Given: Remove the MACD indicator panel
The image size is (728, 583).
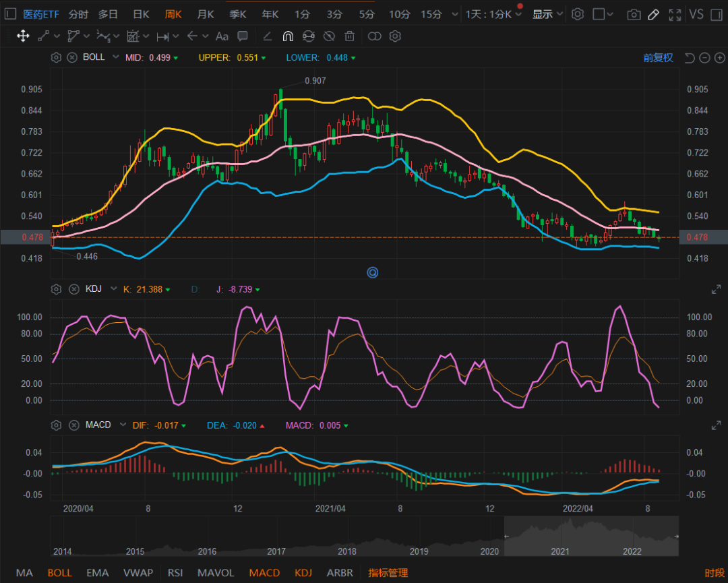Looking at the screenshot, I should tap(74, 425).
